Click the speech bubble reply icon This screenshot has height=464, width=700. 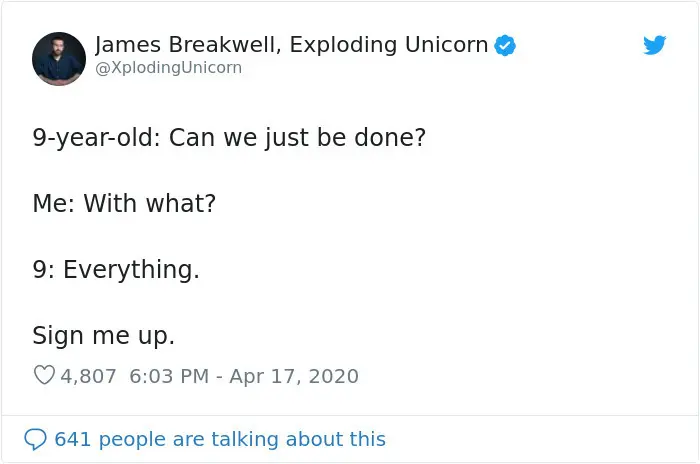35,439
